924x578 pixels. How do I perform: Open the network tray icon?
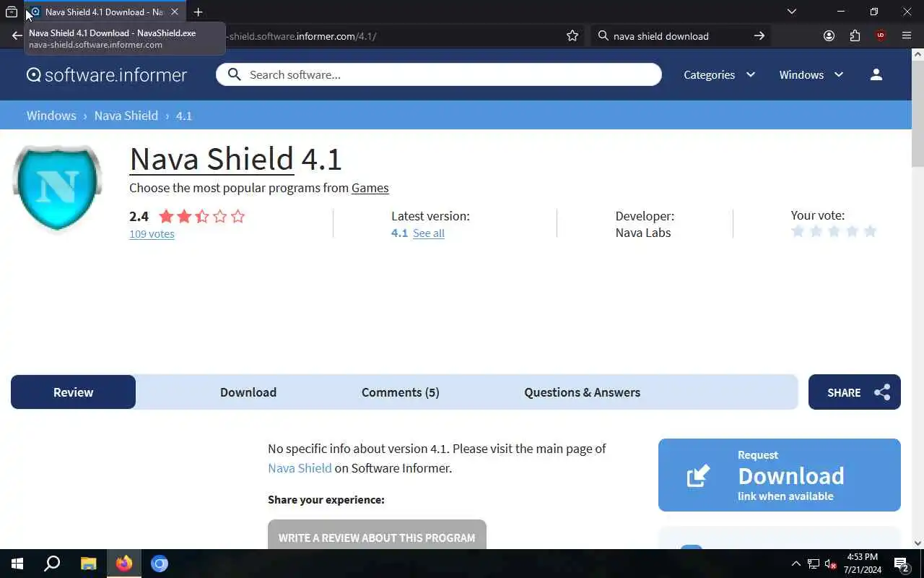coord(814,564)
